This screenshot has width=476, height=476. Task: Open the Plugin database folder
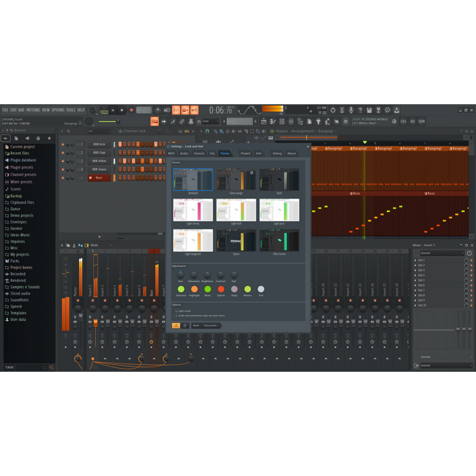coord(23,160)
